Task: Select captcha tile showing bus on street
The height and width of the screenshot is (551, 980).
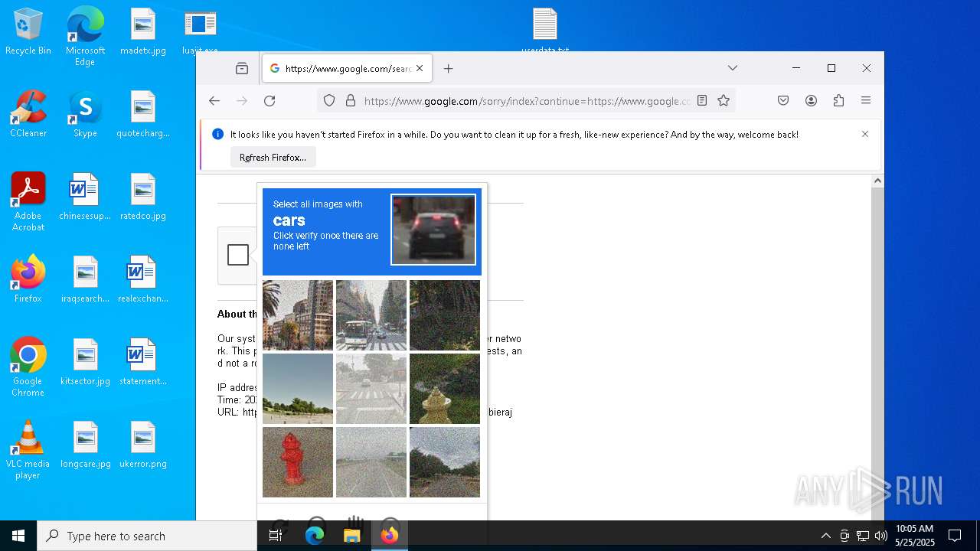Action: click(371, 315)
